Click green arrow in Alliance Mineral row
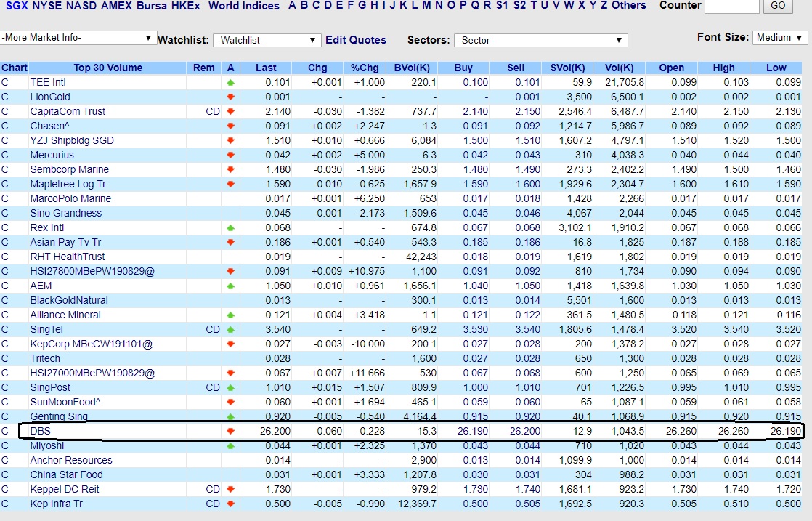The width and height of the screenshot is (812, 521). pyautogui.click(x=230, y=315)
